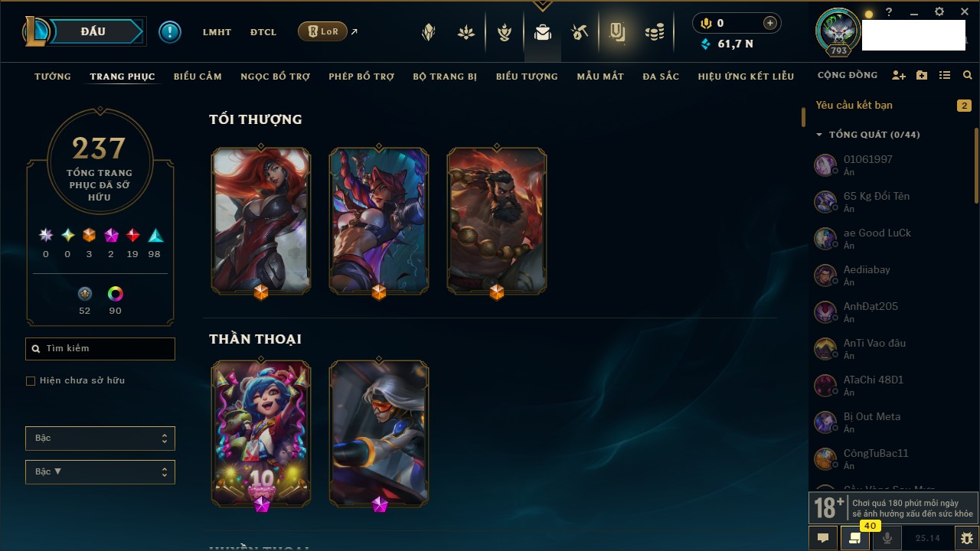Click the alert exclamation mark icon
Image resolution: width=980 pixels, height=551 pixels.
[x=170, y=32]
